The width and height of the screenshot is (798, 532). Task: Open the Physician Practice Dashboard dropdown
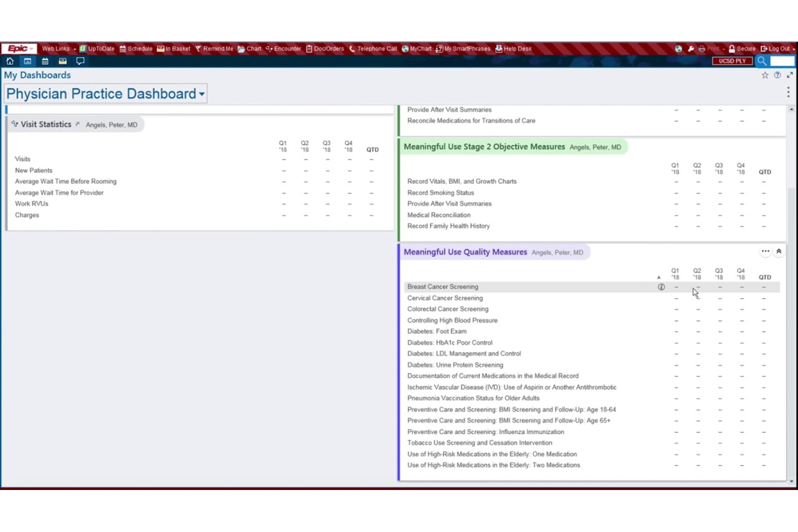pyautogui.click(x=106, y=94)
